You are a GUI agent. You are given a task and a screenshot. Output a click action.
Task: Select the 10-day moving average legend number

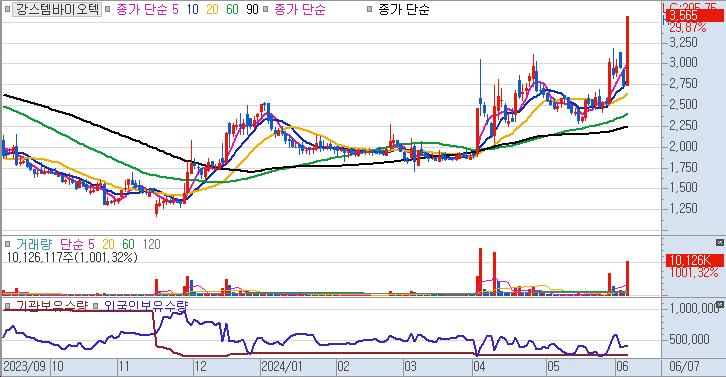pos(193,9)
